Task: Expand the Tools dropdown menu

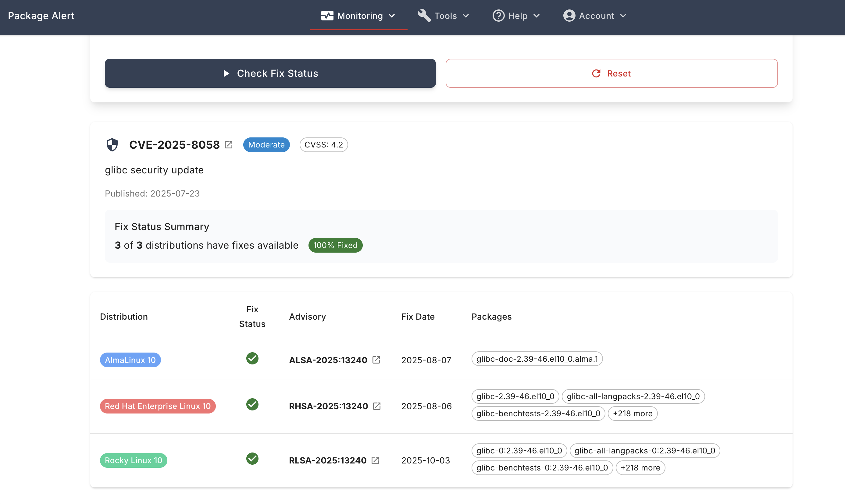Action: (444, 16)
